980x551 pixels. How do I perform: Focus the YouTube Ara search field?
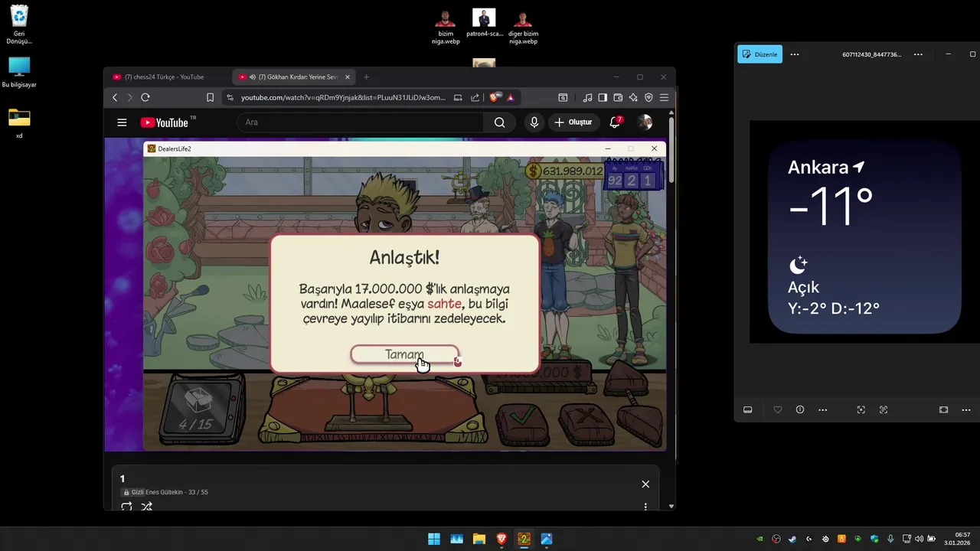point(360,122)
